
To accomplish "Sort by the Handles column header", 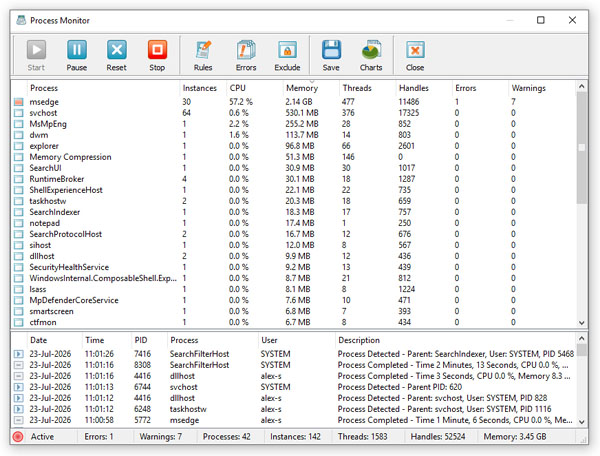I will click(424, 88).
